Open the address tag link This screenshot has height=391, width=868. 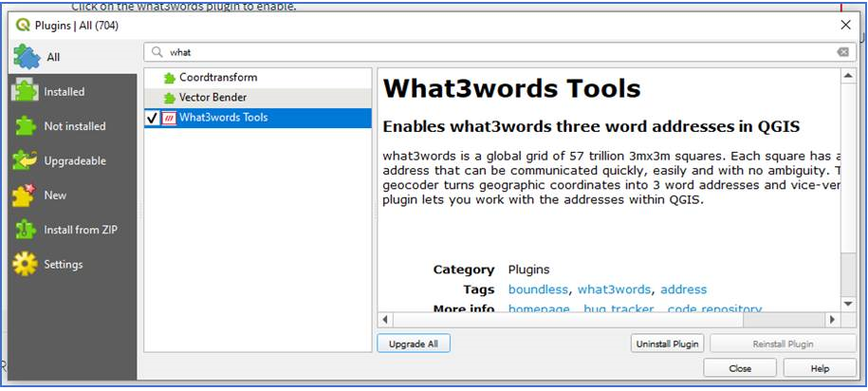click(x=684, y=289)
